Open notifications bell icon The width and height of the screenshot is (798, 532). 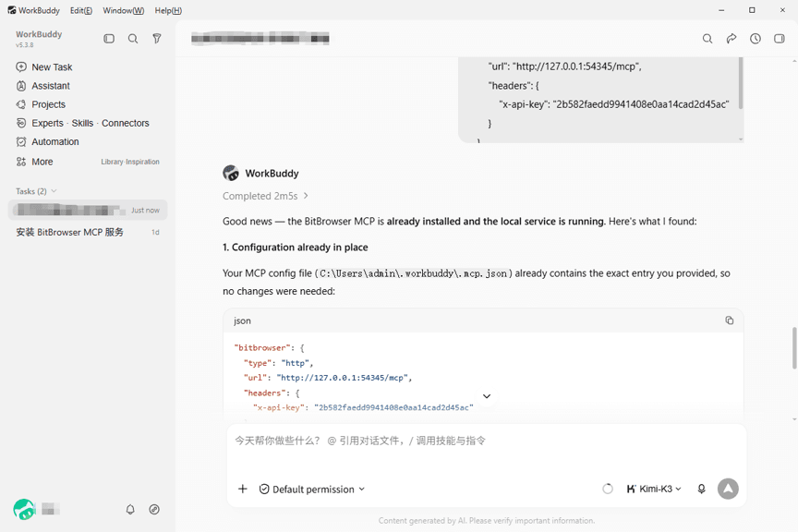click(130, 509)
